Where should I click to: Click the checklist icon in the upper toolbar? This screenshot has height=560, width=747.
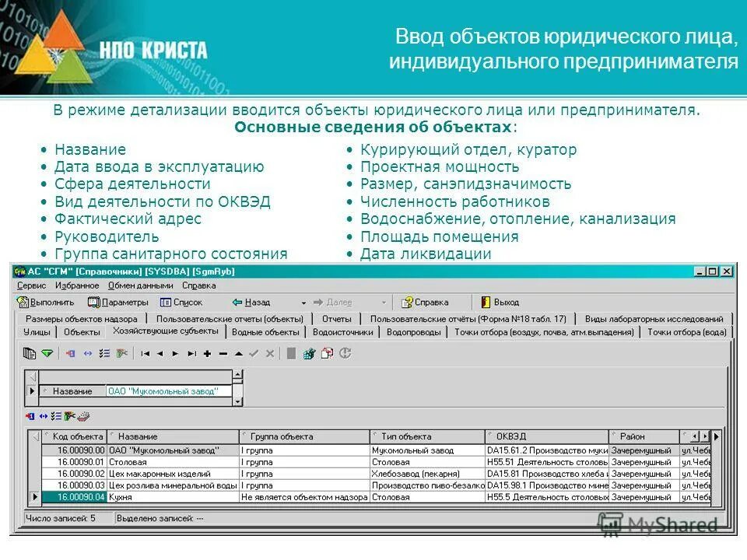click(104, 353)
